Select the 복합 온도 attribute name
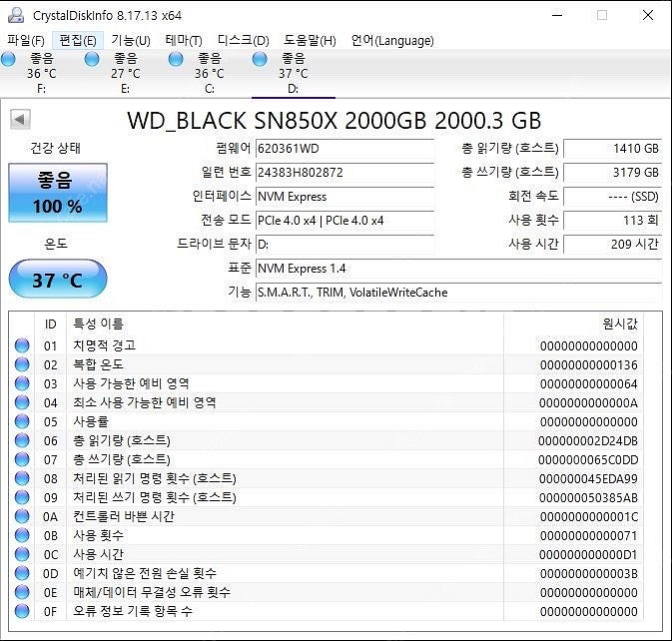Screen dimensions: 672x641 (x=98, y=364)
